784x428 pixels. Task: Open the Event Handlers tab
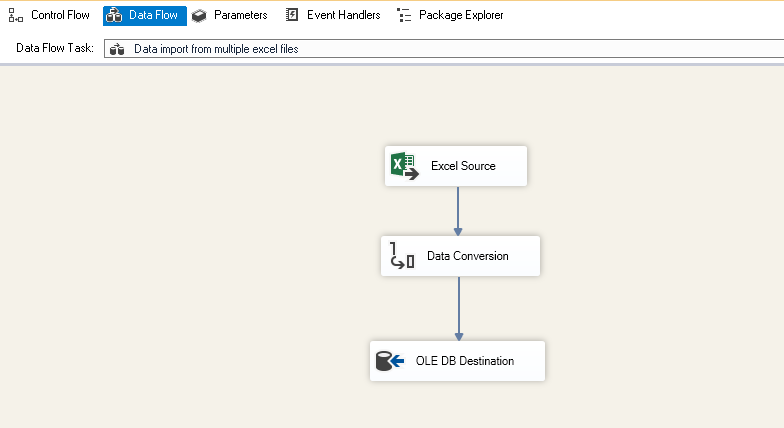tap(343, 16)
